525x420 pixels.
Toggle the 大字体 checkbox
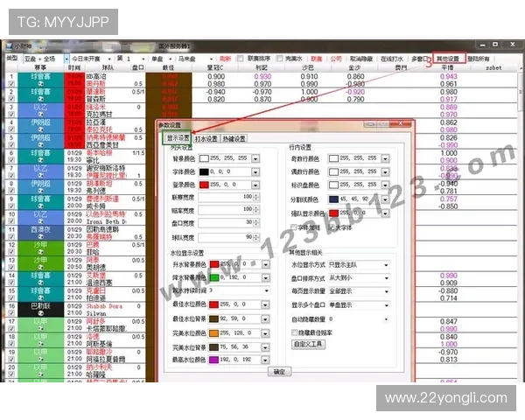[x=332, y=226]
